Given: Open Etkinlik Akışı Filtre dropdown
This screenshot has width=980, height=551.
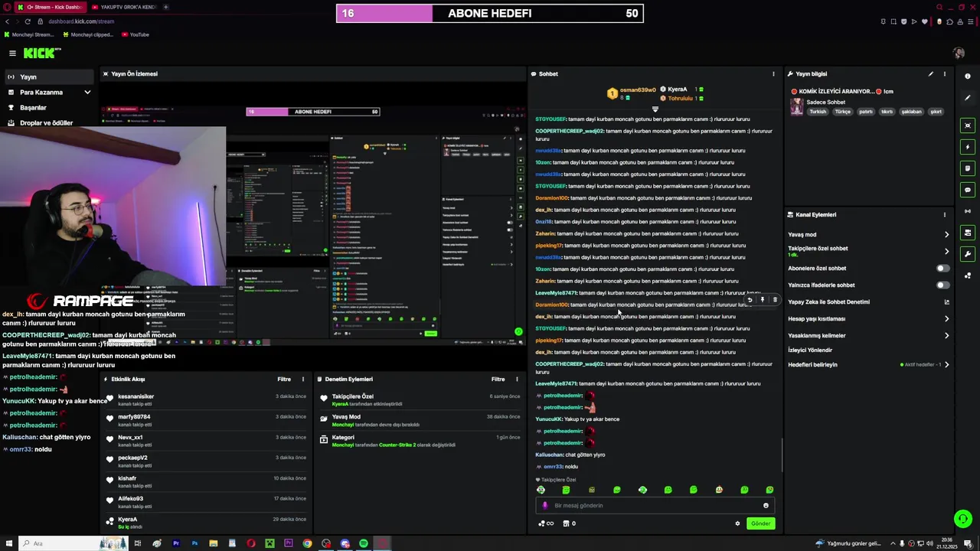Looking at the screenshot, I should coord(284,379).
